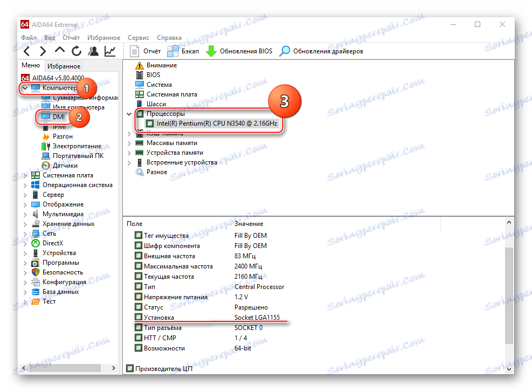Viewport: 532px width, 392px height.
Task: Select the Система entry in DMI list
Action: [x=154, y=85]
